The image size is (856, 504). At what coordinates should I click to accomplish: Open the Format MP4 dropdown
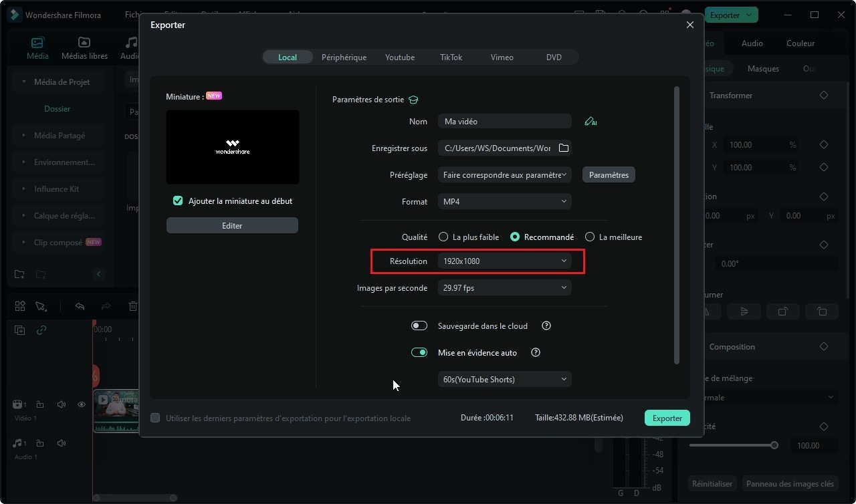pyautogui.click(x=505, y=201)
